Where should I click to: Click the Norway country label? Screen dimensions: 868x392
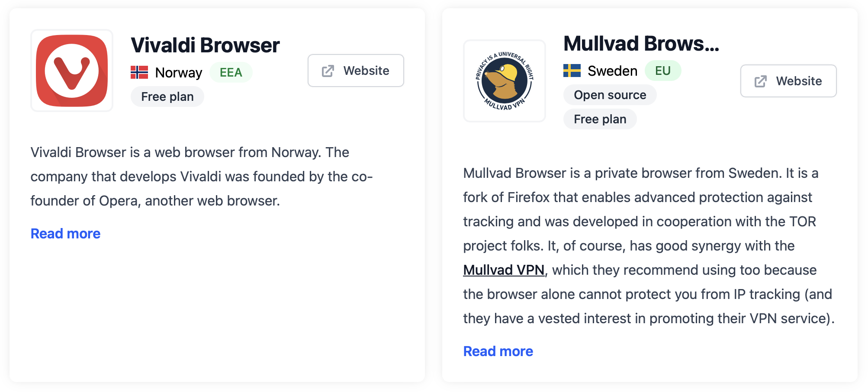[x=178, y=72]
